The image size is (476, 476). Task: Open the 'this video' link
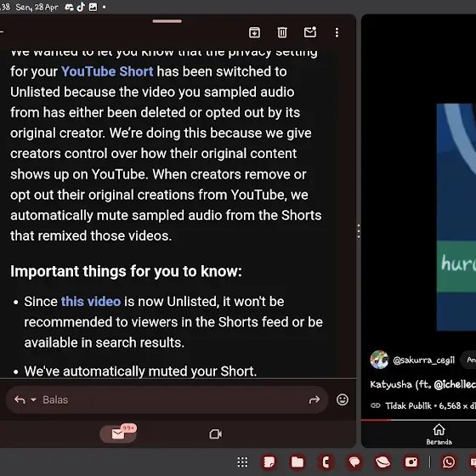point(91,302)
